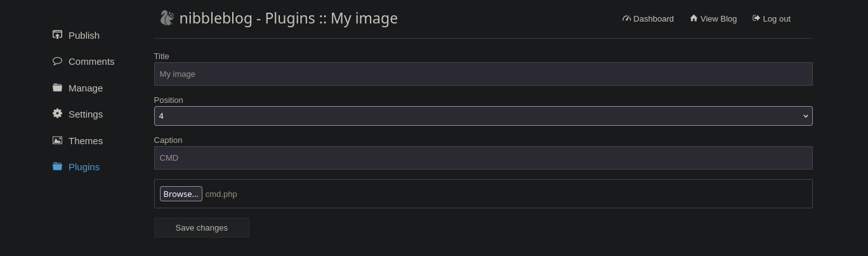
Task: Click the Publish upload icon in sidebar
Action: coord(57,35)
